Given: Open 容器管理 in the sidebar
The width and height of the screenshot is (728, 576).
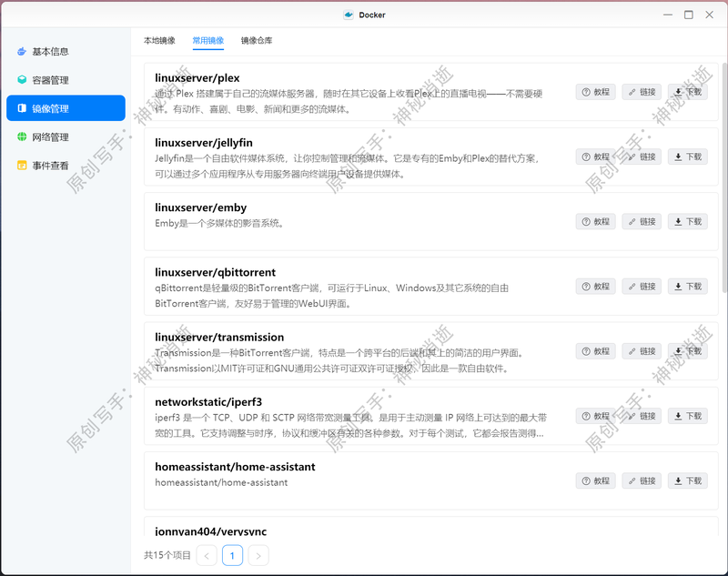Looking at the screenshot, I should 66,80.
